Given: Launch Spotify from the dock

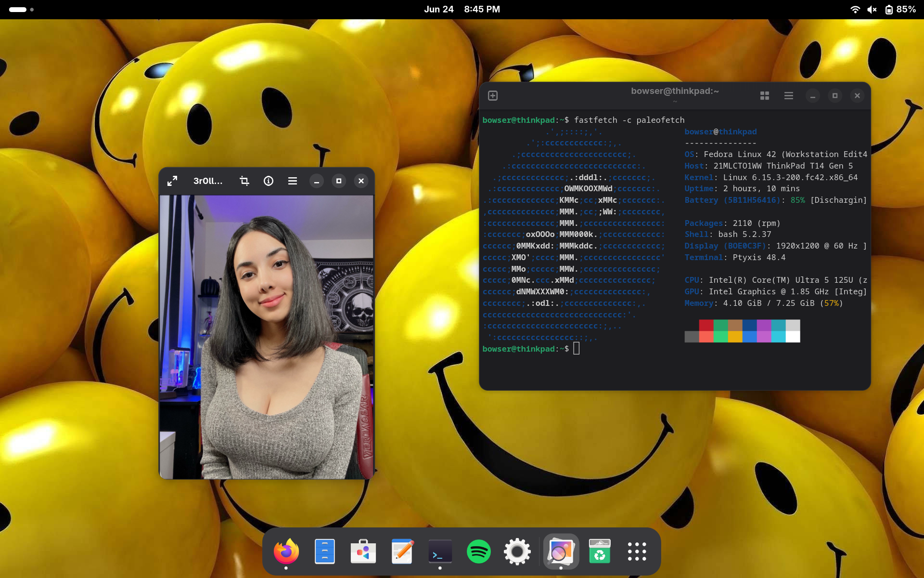Looking at the screenshot, I should (479, 552).
